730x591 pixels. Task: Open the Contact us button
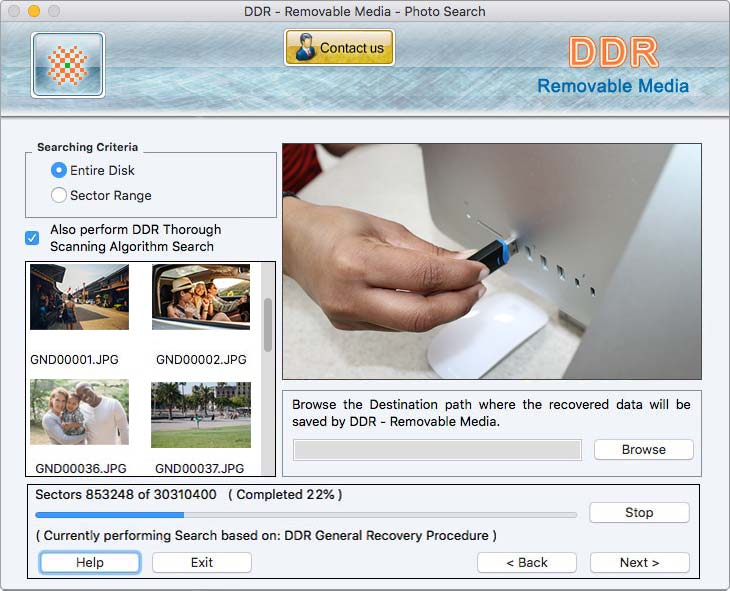(x=339, y=47)
